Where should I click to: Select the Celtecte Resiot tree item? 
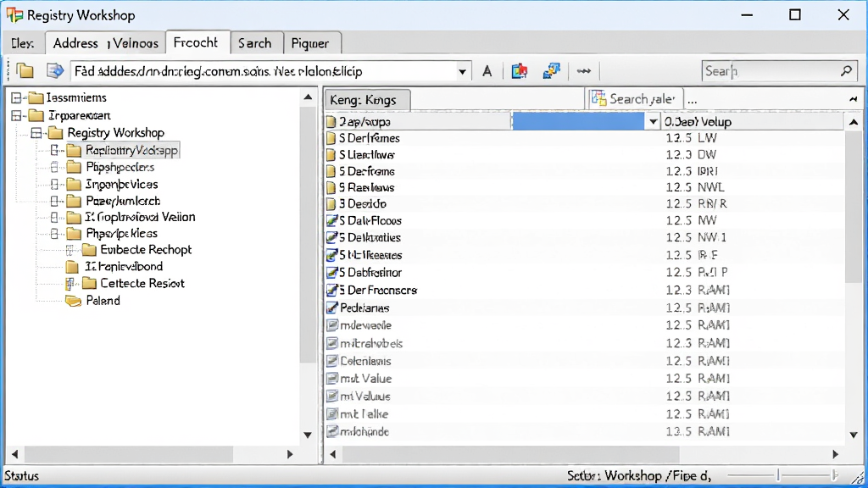142,283
